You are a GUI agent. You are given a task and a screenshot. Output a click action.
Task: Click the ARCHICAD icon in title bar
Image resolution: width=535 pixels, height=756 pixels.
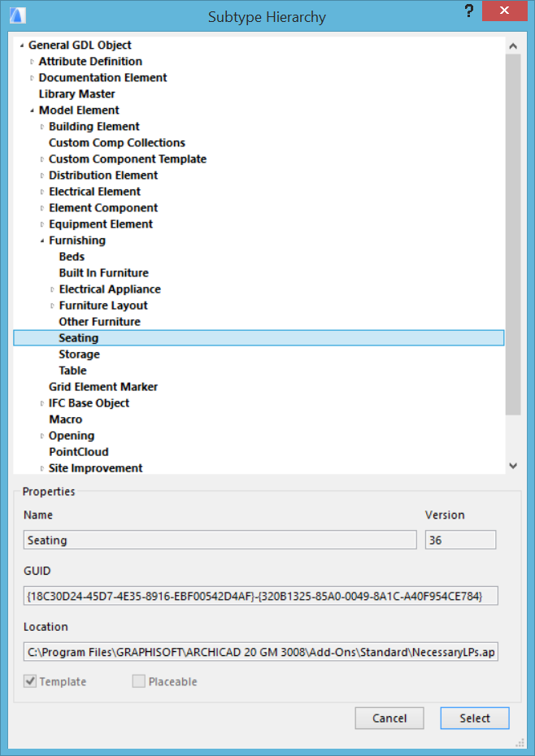pos(17,16)
